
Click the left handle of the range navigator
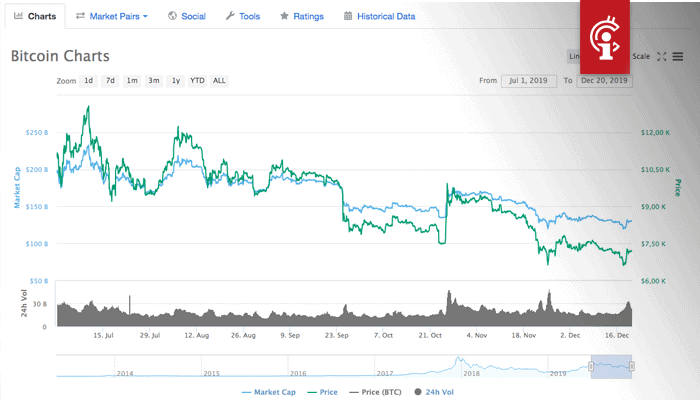pos(591,367)
